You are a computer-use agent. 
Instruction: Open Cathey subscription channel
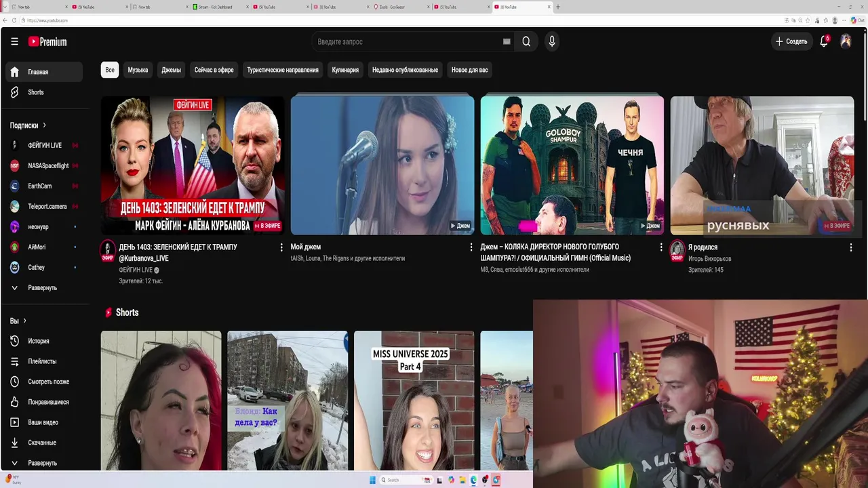click(x=44, y=267)
